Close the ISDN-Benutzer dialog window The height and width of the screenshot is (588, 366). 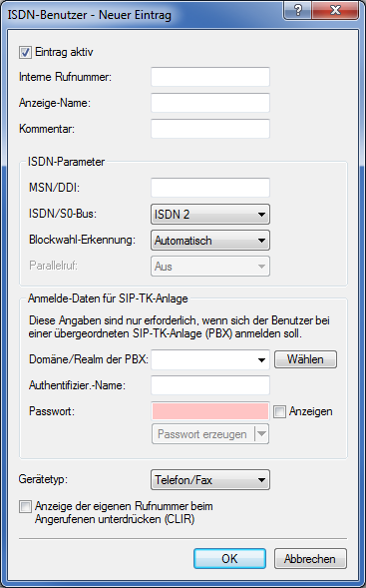tap(335, 10)
